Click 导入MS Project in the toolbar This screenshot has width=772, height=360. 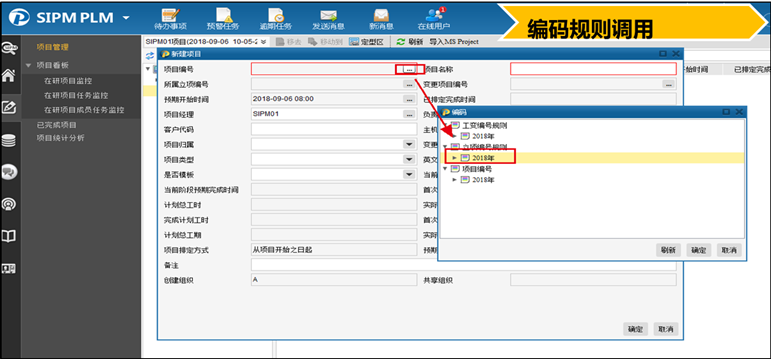tap(453, 42)
